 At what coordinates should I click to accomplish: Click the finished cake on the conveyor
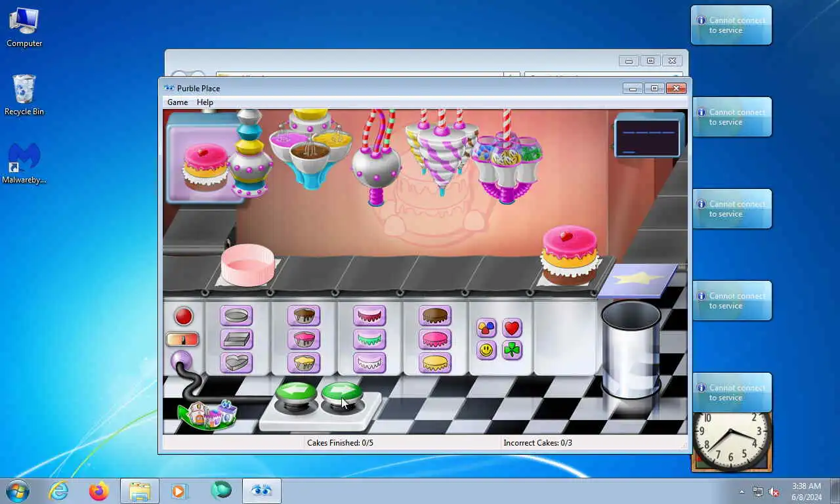(x=569, y=255)
